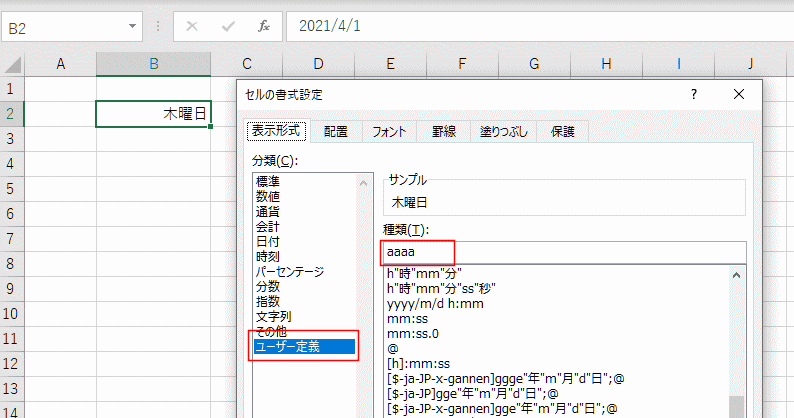The image size is (794, 418).
Task: Click scroll up arrow of format list
Action: point(738,275)
